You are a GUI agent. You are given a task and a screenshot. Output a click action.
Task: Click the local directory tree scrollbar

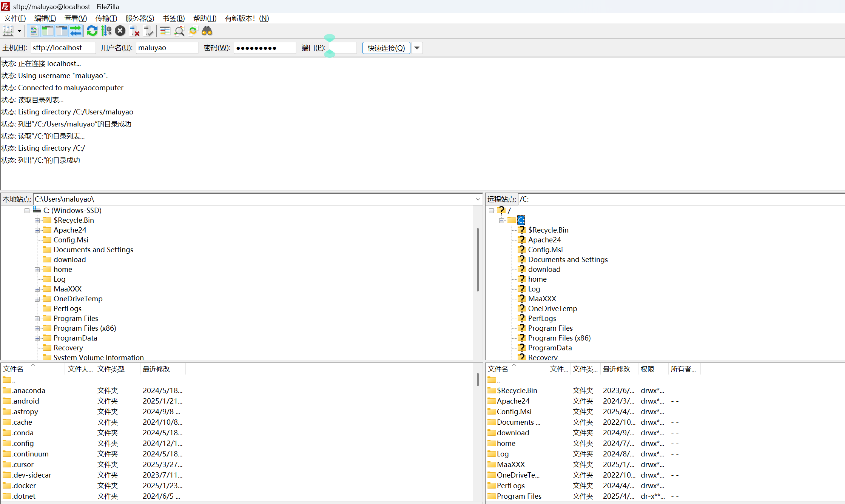coord(478,260)
